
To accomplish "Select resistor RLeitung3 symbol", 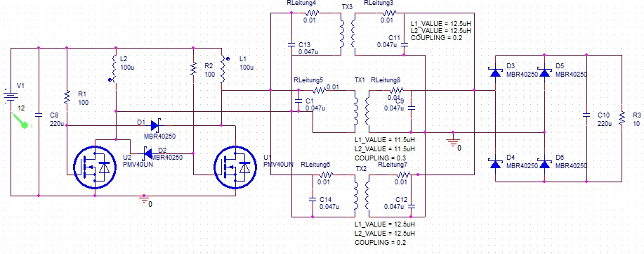I will click(x=389, y=13).
